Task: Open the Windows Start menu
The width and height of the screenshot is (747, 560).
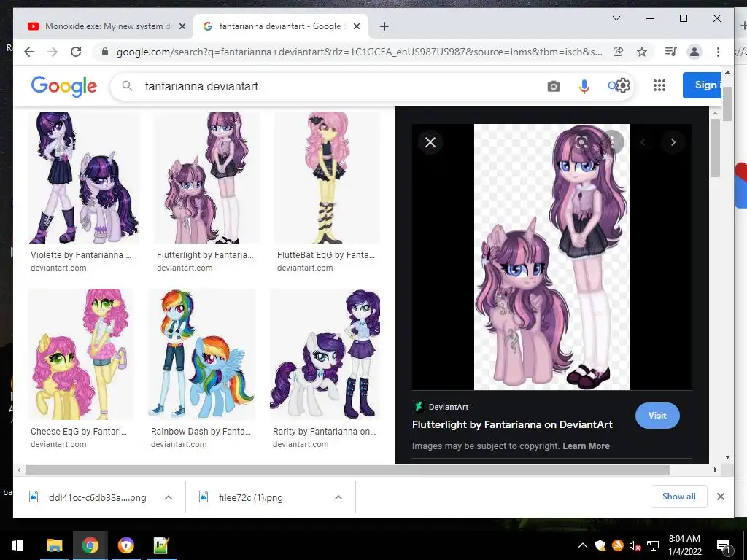Action: pyautogui.click(x=18, y=545)
